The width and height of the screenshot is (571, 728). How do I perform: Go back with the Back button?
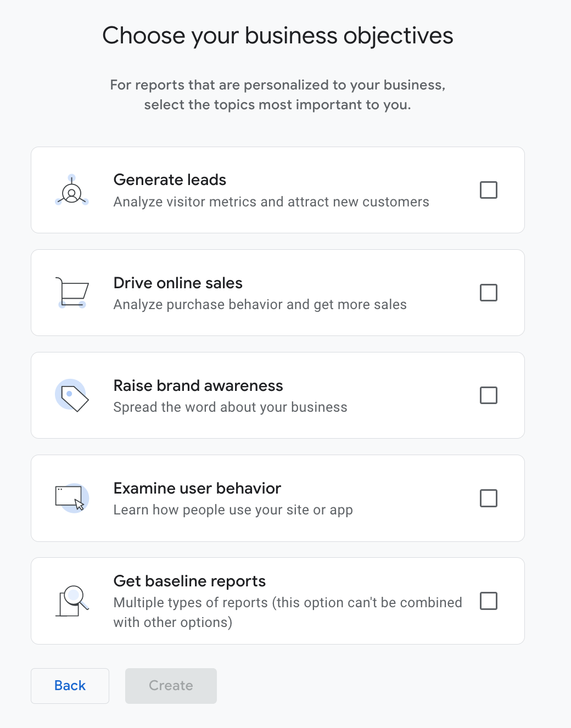[x=70, y=686]
